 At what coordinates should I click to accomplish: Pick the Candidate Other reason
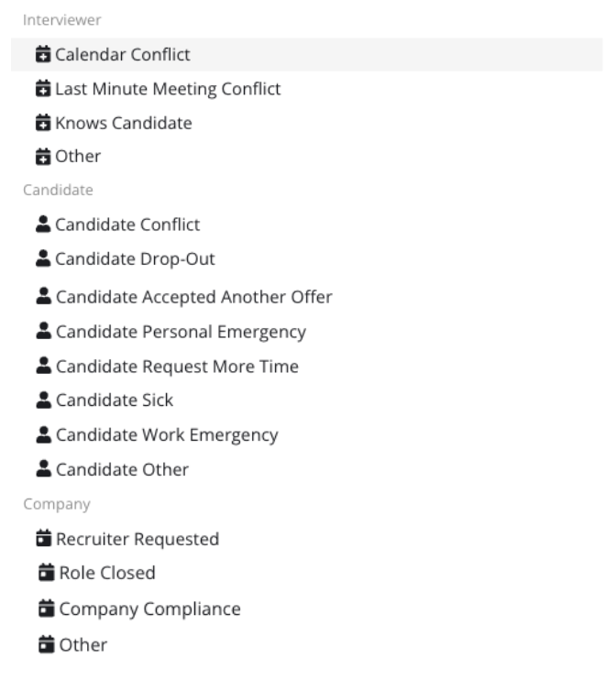(307, 469)
